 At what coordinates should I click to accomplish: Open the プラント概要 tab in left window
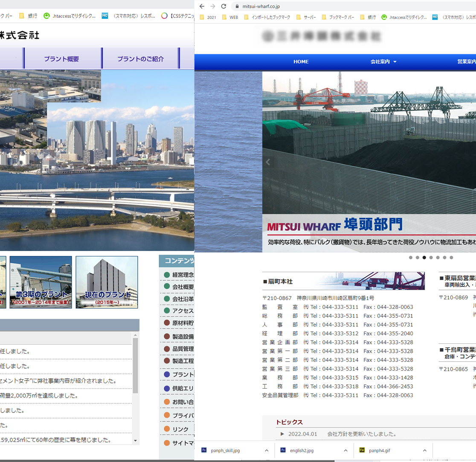61,58
